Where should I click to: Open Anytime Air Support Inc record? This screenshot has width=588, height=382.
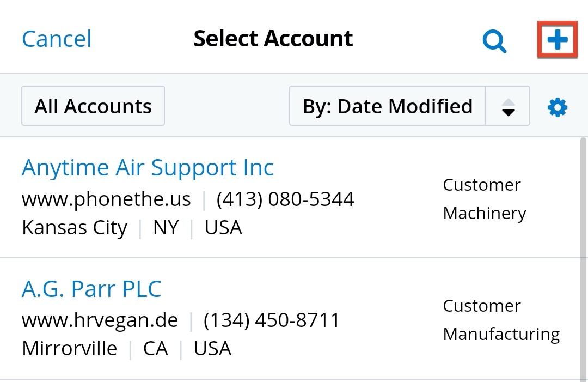148,167
